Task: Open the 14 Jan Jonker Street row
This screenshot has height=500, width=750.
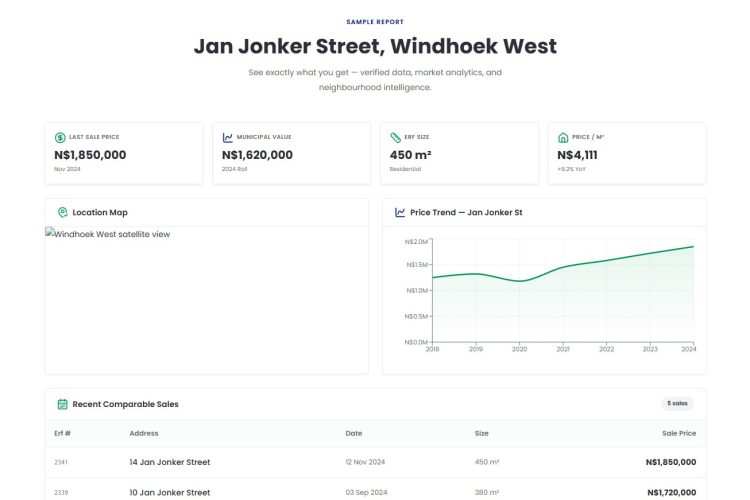Action: (170, 462)
